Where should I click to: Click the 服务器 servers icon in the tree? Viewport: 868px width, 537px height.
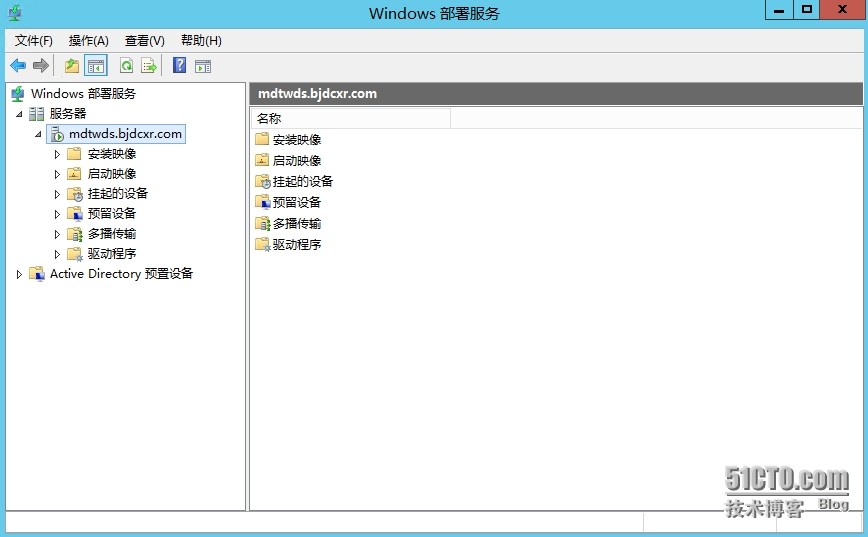click(37, 114)
